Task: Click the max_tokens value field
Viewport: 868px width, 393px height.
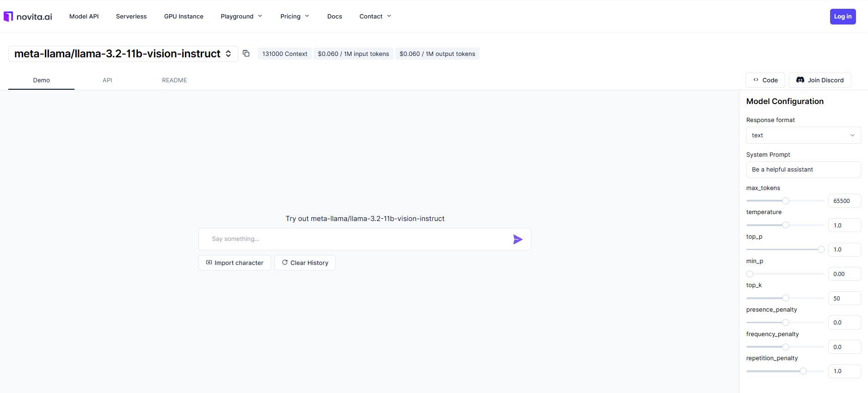Action: point(844,201)
